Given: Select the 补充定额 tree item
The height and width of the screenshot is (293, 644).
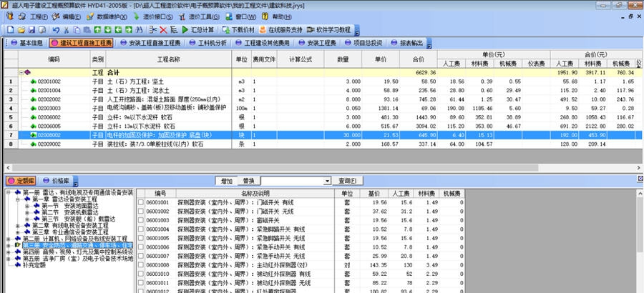Looking at the screenshot, I should pos(32,265).
